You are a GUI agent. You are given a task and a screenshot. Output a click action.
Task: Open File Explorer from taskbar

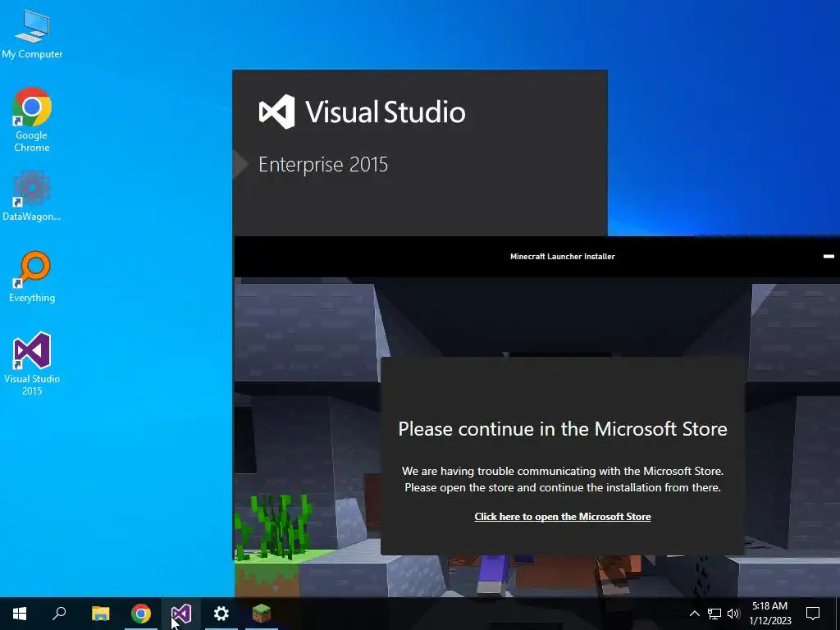100,614
